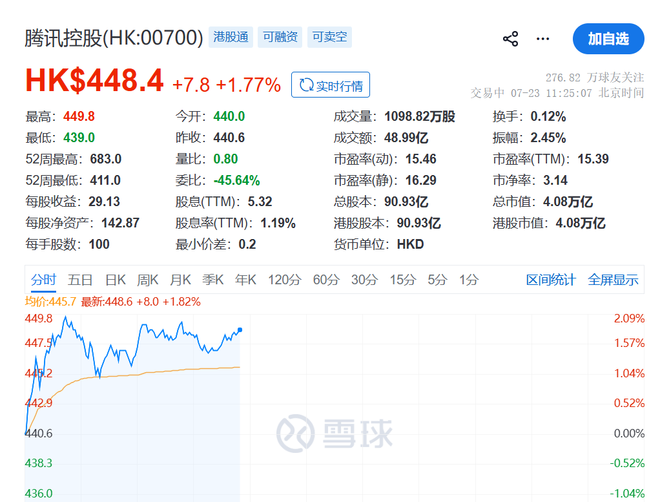Image resolution: width=660 pixels, height=502 pixels.
Task: Click the 276.82 万球友关注 follower count
Action: (595, 78)
